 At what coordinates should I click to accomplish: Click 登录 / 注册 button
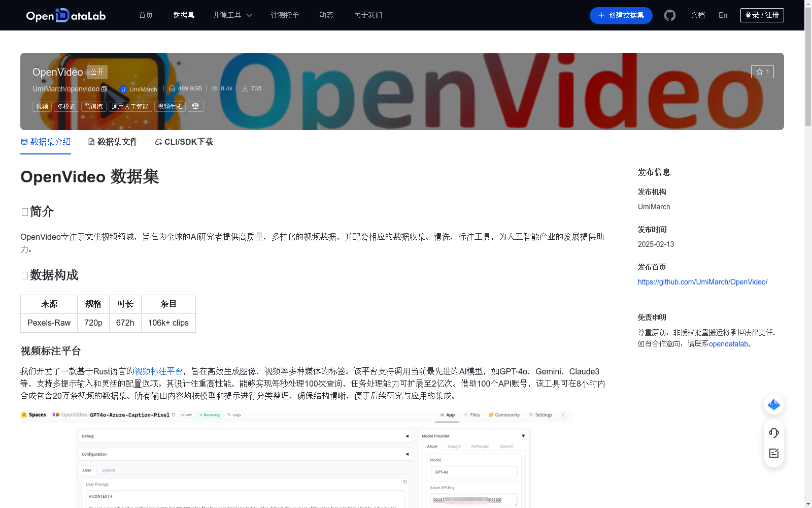pos(762,15)
